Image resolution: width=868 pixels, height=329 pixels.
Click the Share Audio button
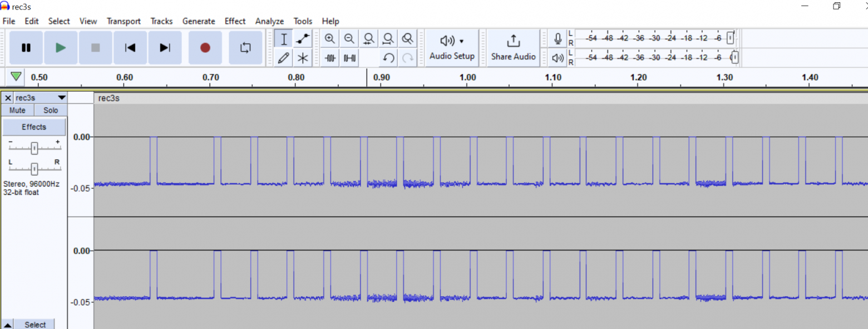pyautogui.click(x=513, y=48)
